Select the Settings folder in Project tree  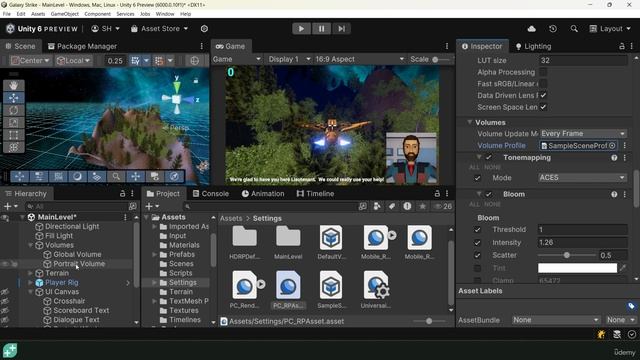pyautogui.click(x=182, y=282)
